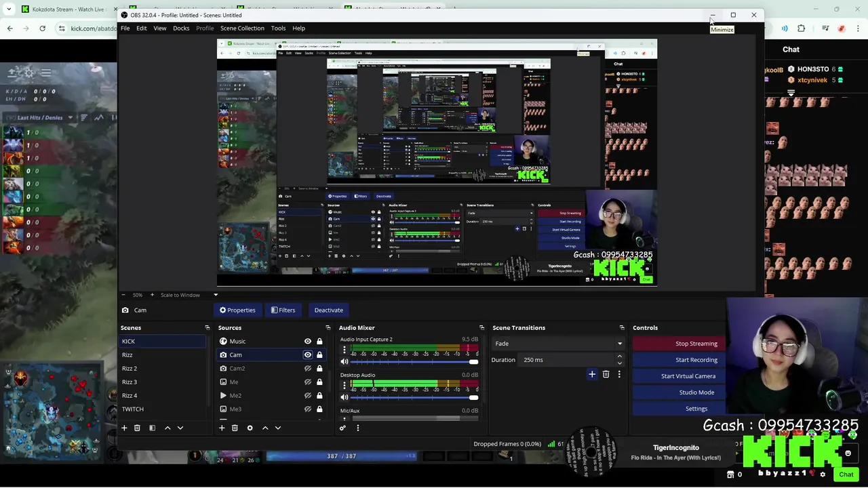Open advanced audio properties gears icon

[342, 428]
